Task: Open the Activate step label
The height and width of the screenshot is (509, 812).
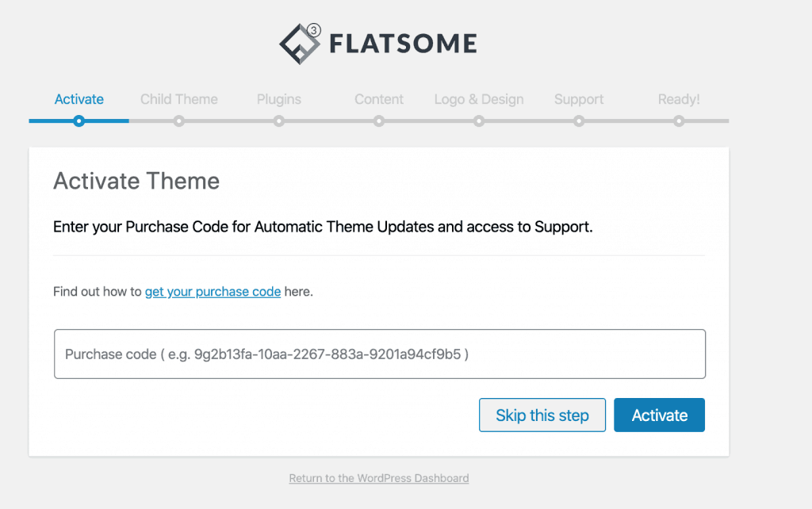Action: pyautogui.click(x=79, y=99)
